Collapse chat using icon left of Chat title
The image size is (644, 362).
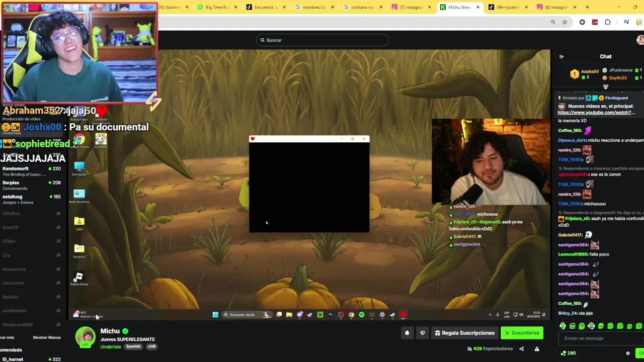[561, 57]
